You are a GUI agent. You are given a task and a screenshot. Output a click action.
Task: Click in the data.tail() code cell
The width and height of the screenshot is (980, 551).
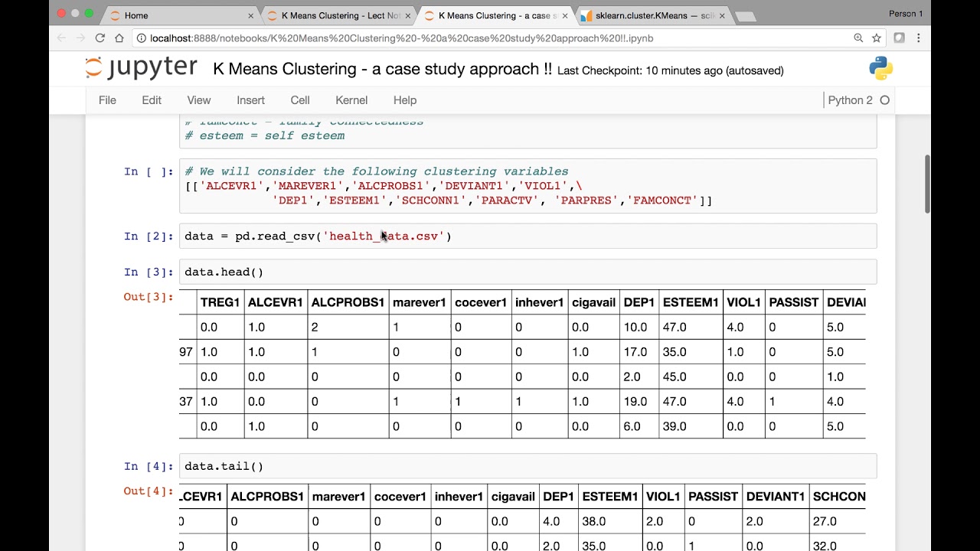point(528,466)
